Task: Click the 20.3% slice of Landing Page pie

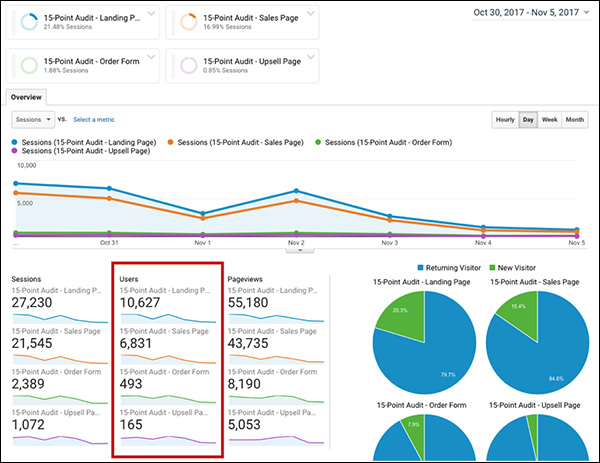Action: [x=405, y=316]
